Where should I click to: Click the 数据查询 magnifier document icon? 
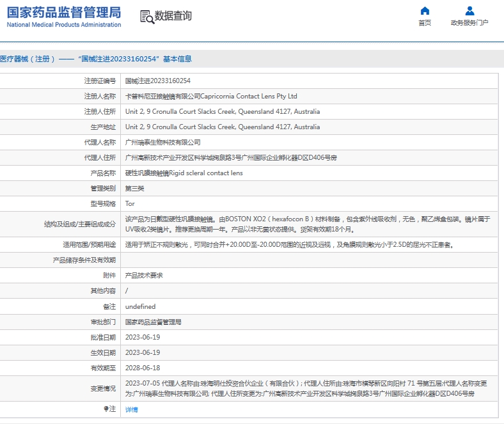[147, 17]
